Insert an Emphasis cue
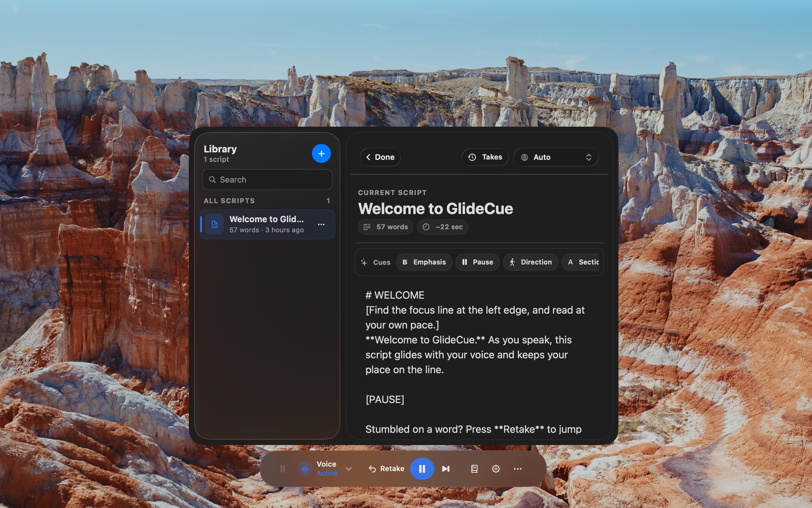This screenshot has height=508, width=812. (x=424, y=262)
